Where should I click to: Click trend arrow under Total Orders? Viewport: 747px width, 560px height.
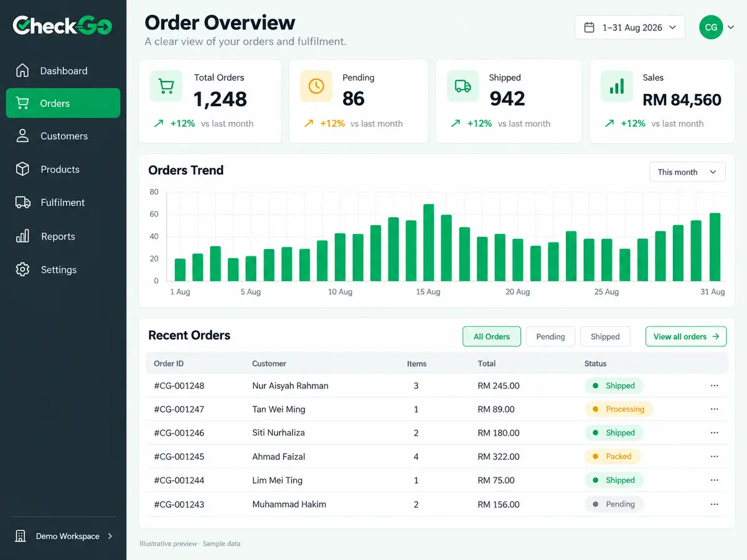pyautogui.click(x=158, y=123)
